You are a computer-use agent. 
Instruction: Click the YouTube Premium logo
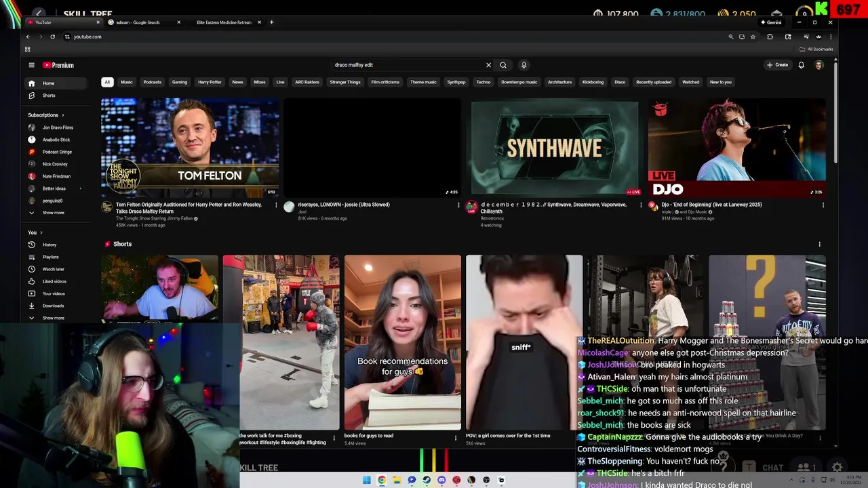(x=58, y=65)
